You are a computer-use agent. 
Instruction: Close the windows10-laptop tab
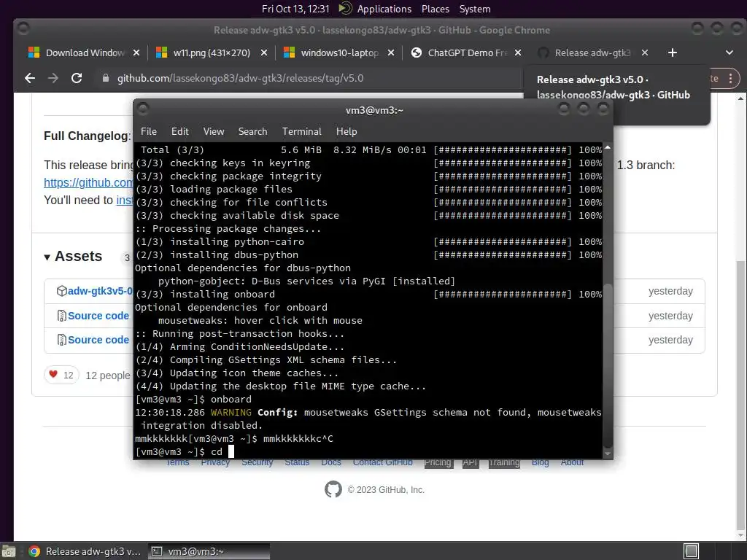point(391,52)
